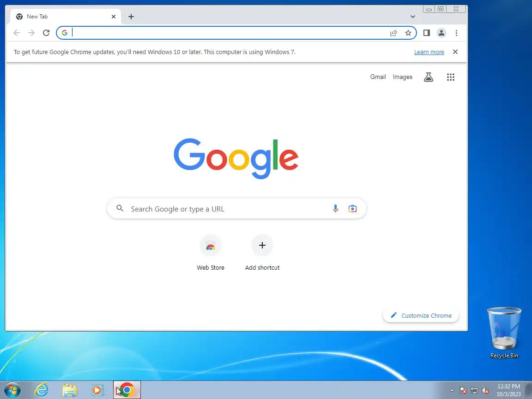Search by image with camera icon
Screen dimensions: 532x399
click(x=352, y=208)
